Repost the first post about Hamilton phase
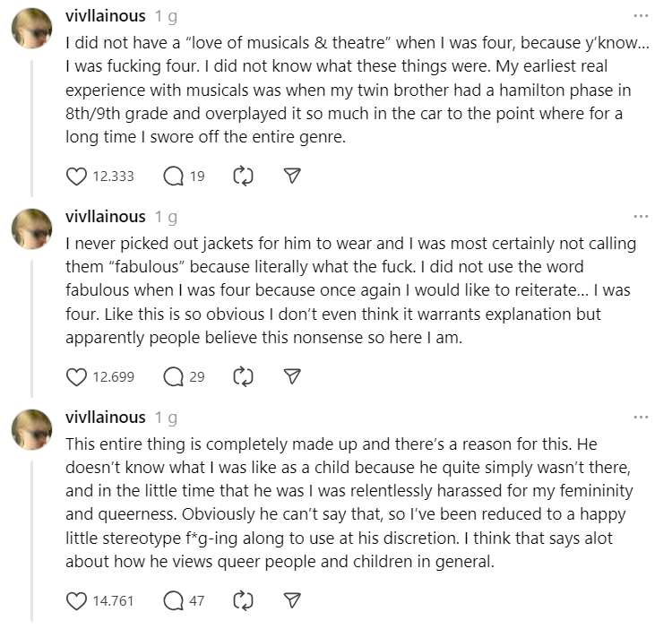The width and height of the screenshot is (672, 629). click(x=243, y=177)
